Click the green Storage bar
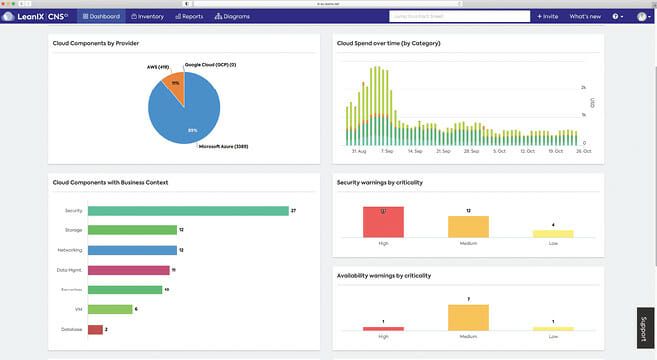Screen dimensions: 657x360 pyautogui.click(x=132, y=230)
